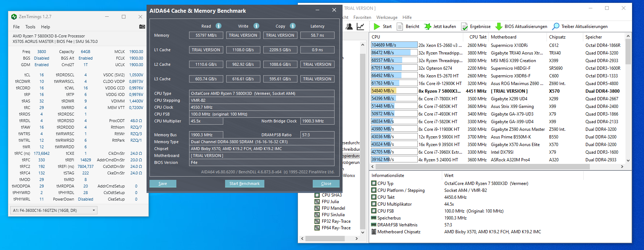Click the Start Benchmark button
Screen dimensions: 644x250
coord(245,184)
